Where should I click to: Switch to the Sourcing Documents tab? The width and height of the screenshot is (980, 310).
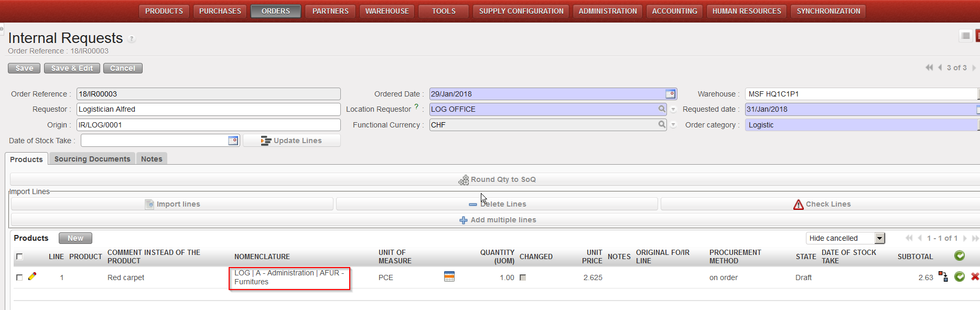tap(92, 159)
